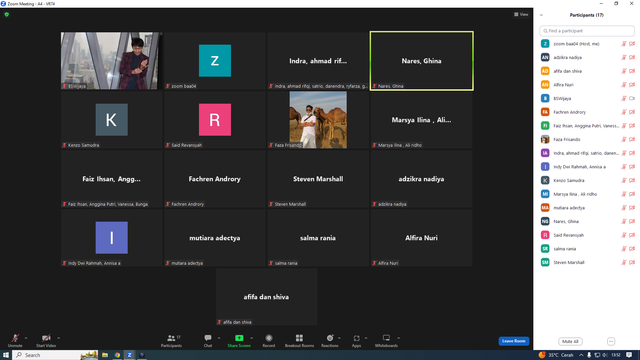Select Marsya Ilina, Ali ridho participant row
The height and width of the screenshot is (360, 640).
[x=587, y=194]
